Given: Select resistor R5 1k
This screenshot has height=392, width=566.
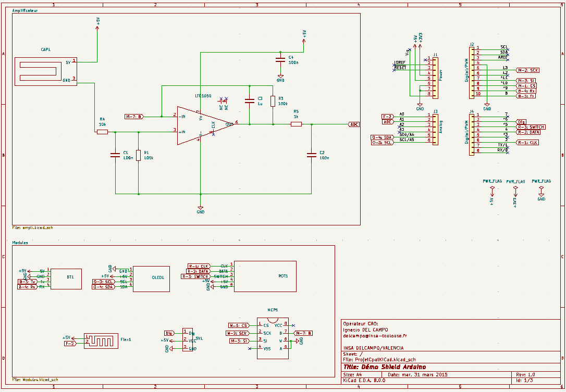Looking at the screenshot, I should (296, 124).
